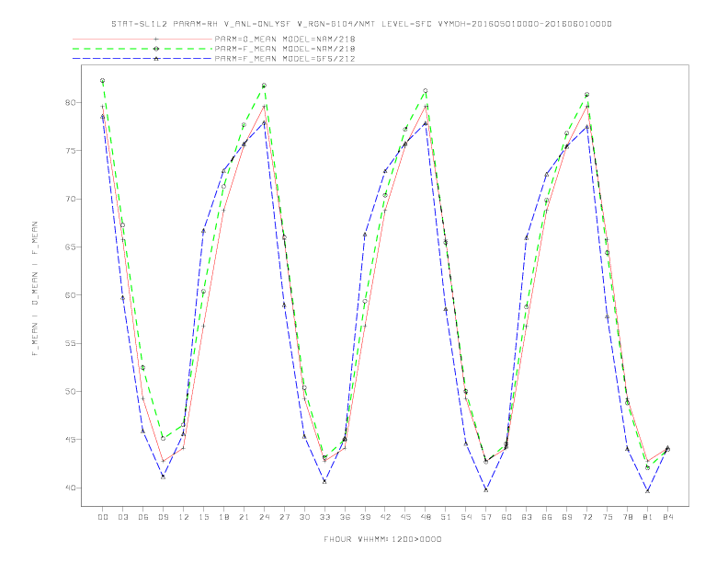Click x-axis tick label 33

click(324, 517)
